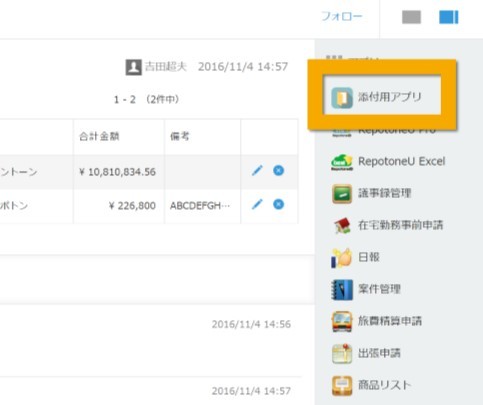Click the フォロー link
Viewport: 483px width, 405px height.
pos(342,17)
